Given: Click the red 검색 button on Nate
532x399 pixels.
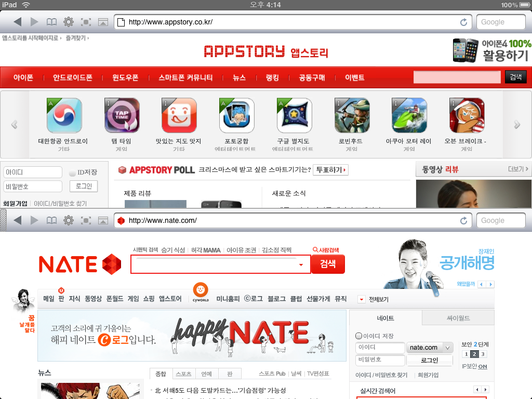Looking at the screenshot, I should (x=328, y=264).
